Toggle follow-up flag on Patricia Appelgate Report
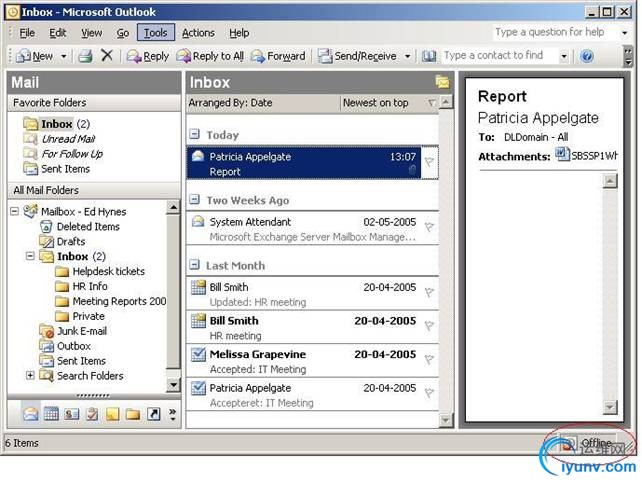The height and width of the screenshot is (483, 642). tap(429, 162)
